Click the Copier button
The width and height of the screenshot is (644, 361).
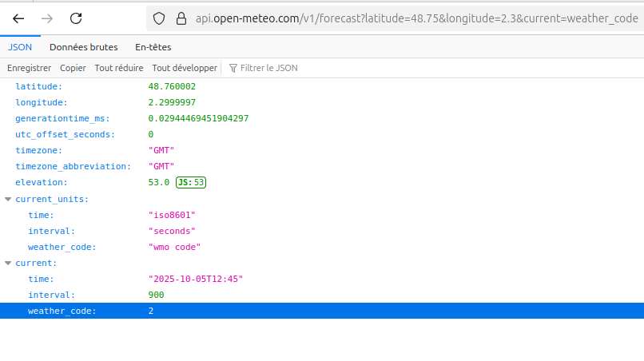click(x=73, y=69)
